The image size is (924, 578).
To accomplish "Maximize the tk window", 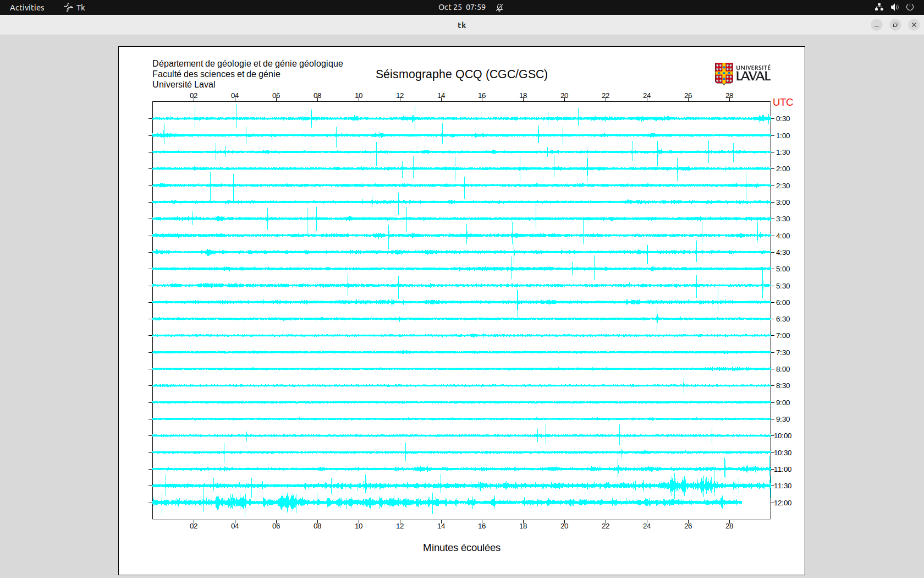I will 895,25.
